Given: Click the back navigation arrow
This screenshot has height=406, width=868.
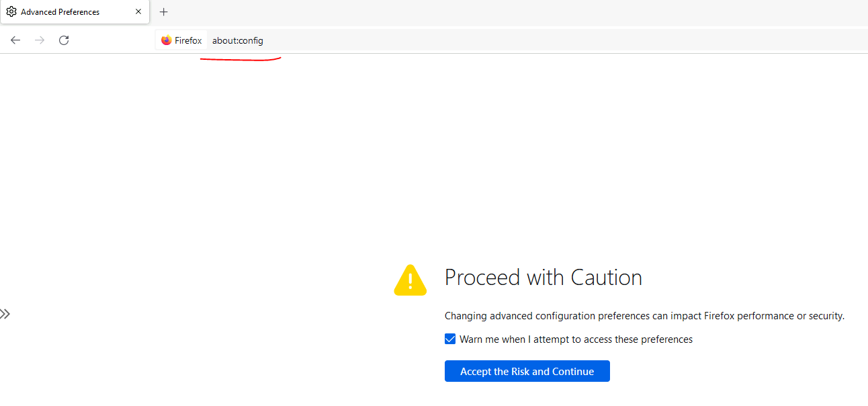Looking at the screenshot, I should point(15,40).
